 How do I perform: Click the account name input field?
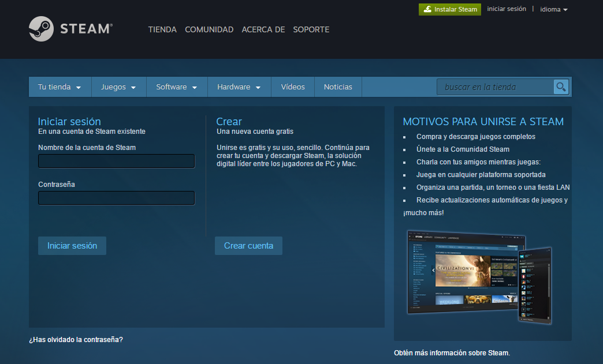point(116,161)
